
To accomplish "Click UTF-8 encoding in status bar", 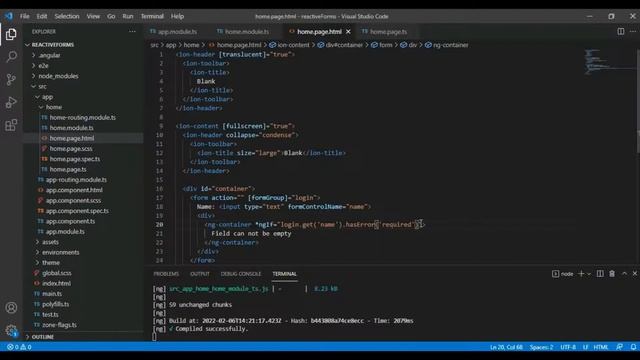I will point(568,347).
